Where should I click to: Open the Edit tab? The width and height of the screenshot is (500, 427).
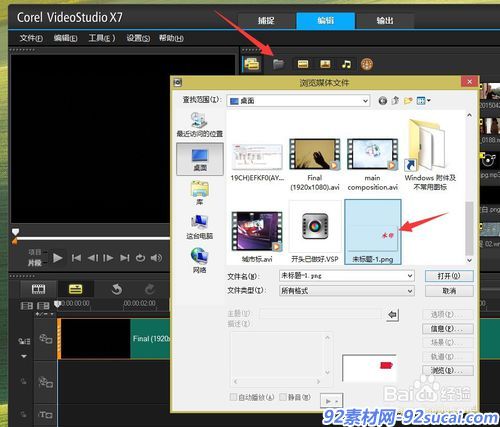pos(325,21)
